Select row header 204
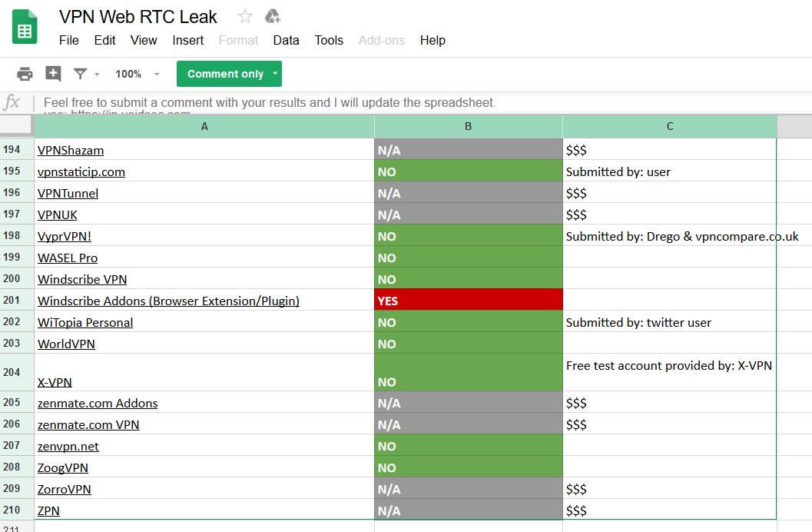This screenshot has width=812, height=532. point(17,372)
